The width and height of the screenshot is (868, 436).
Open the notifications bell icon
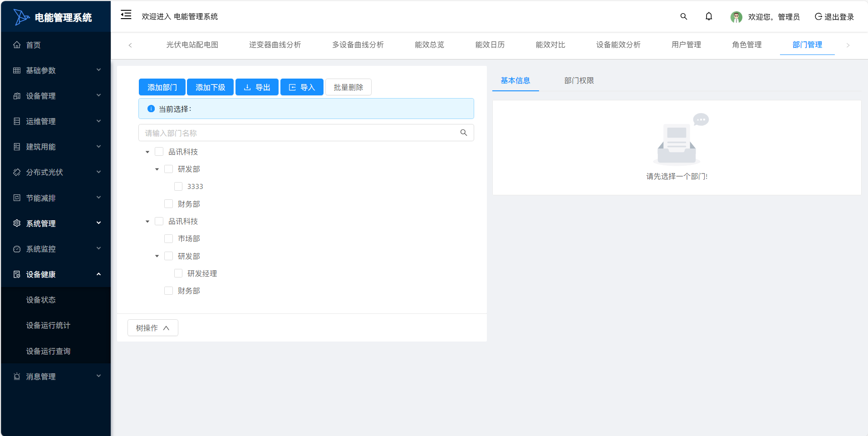709,17
